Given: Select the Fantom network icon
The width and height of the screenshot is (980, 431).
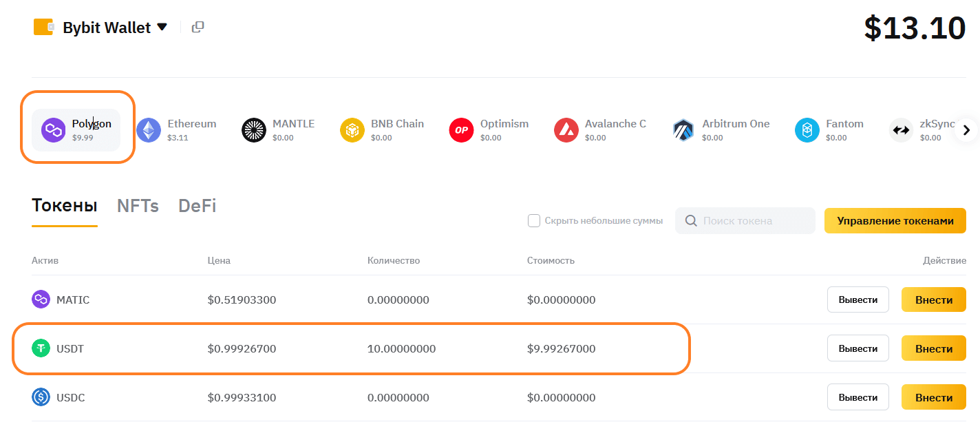Looking at the screenshot, I should click(807, 130).
